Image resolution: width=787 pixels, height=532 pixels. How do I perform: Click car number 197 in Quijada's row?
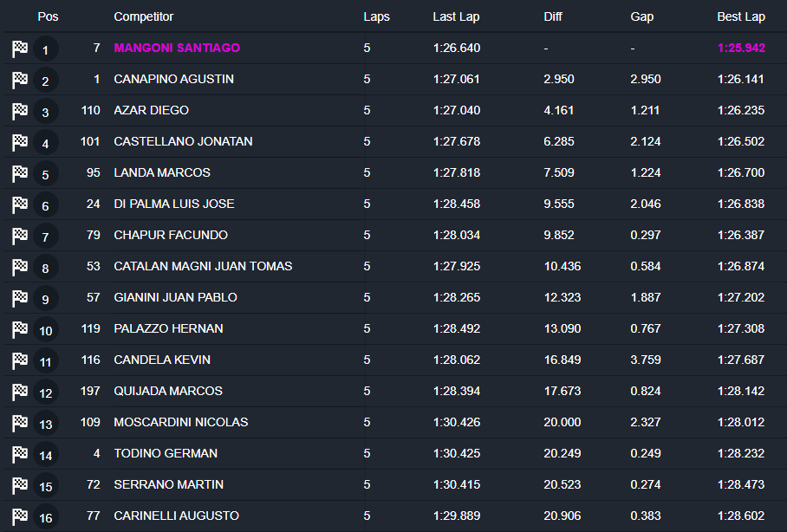[x=89, y=391]
